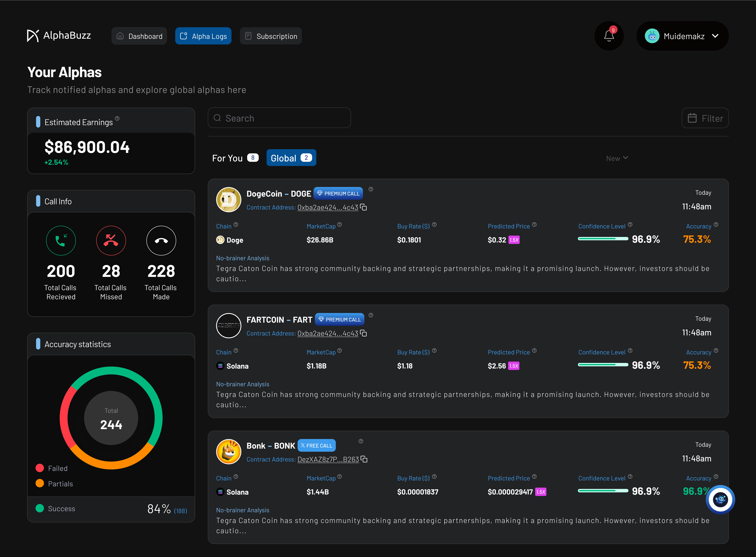Click the Bonk predicted price 1.5X tag
This screenshot has height=557, width=756.
(x=541, y=492)
